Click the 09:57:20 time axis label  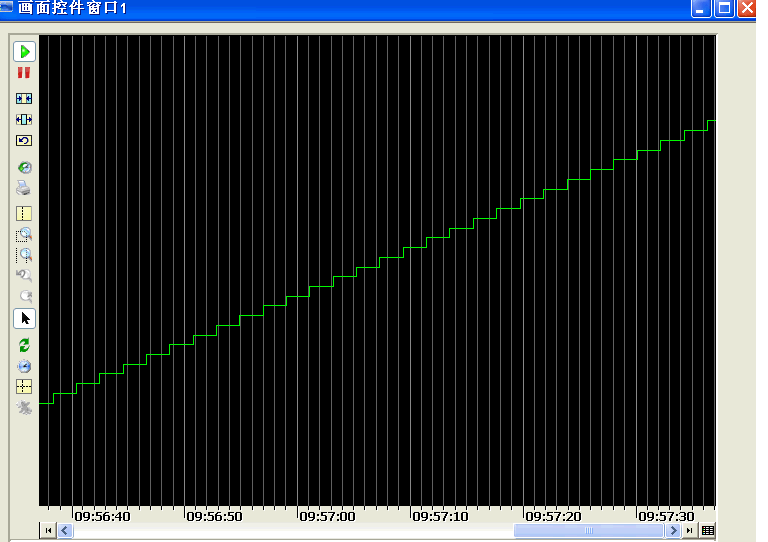553,517
